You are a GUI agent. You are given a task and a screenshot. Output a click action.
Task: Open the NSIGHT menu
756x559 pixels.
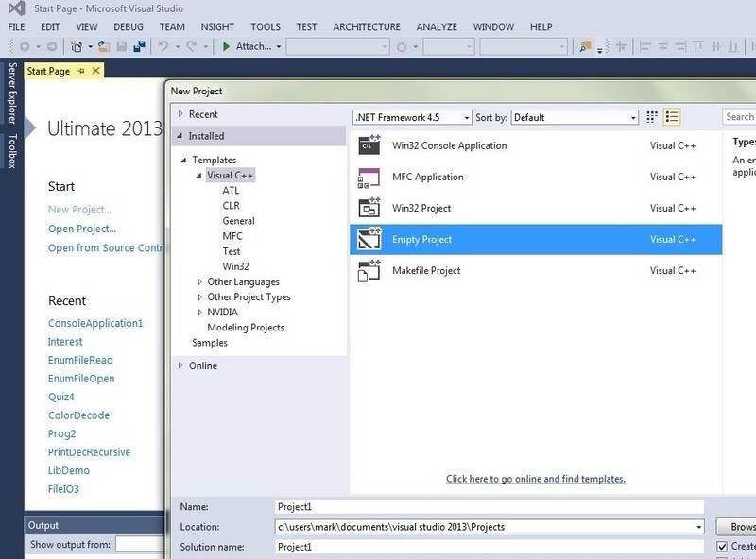click(216, 27)
